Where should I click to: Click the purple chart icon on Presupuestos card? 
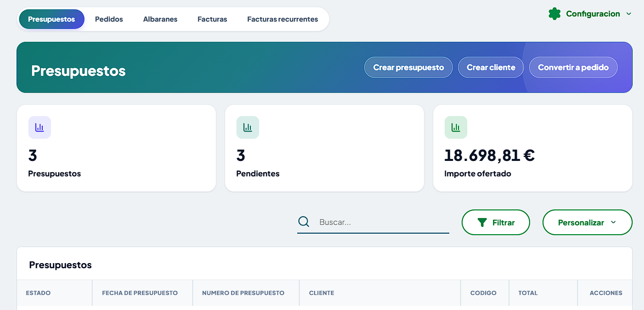point(40,127)
